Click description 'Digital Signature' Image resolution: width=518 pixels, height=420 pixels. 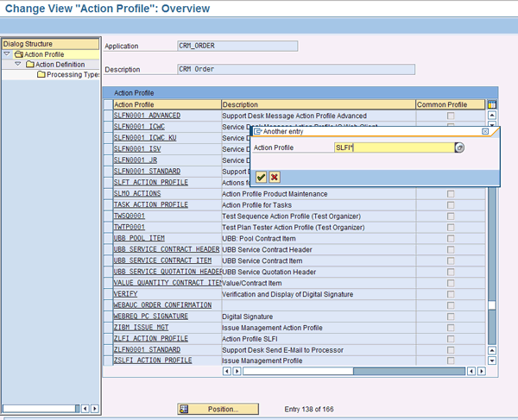248,317
